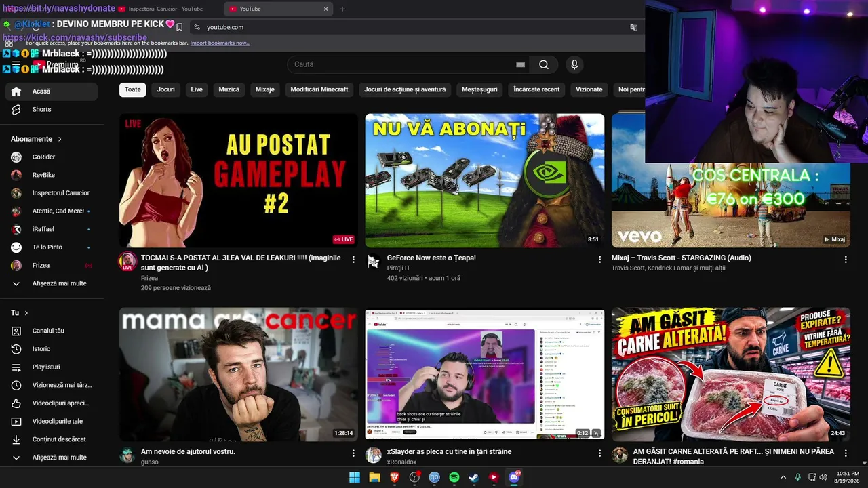Open Canalul tău channel icon
Image resolution: width=868 pixels, height=488 pixels.
[16, 331]
